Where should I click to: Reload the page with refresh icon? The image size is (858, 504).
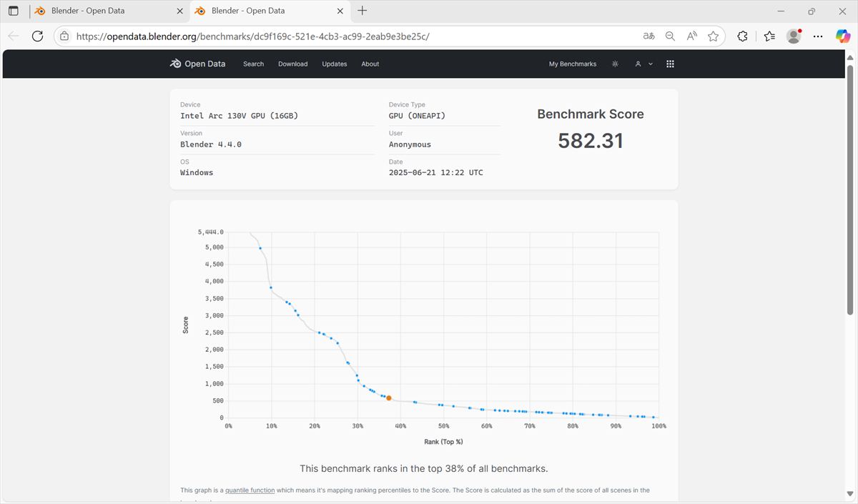point(38,36)
